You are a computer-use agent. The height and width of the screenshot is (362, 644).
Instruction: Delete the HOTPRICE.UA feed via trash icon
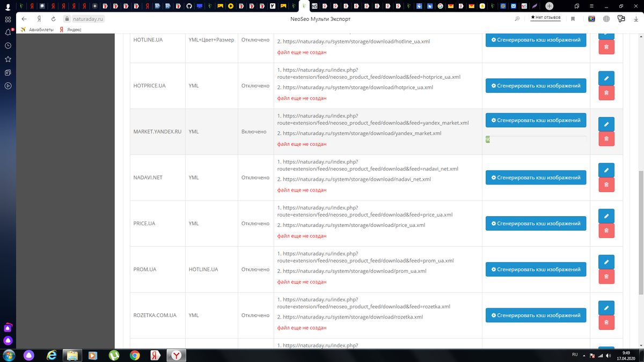[x=606, y=93]
